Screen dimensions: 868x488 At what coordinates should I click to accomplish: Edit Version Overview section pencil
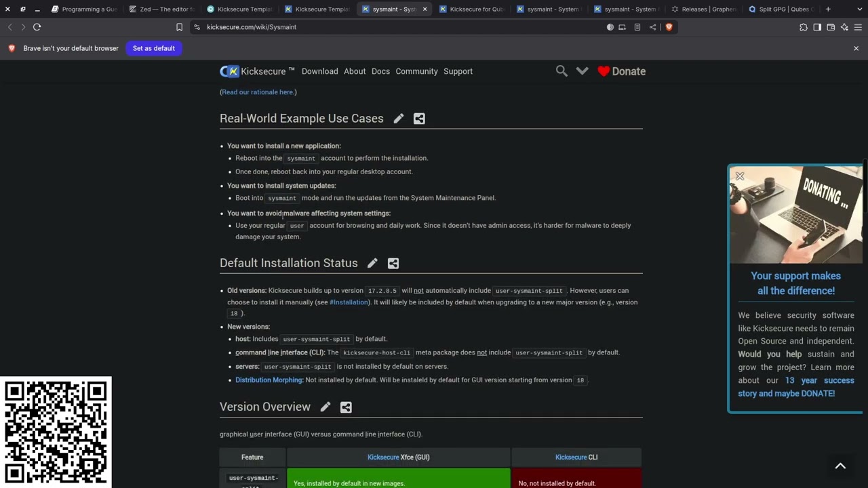pyautogui.click(x=325, y=407)
